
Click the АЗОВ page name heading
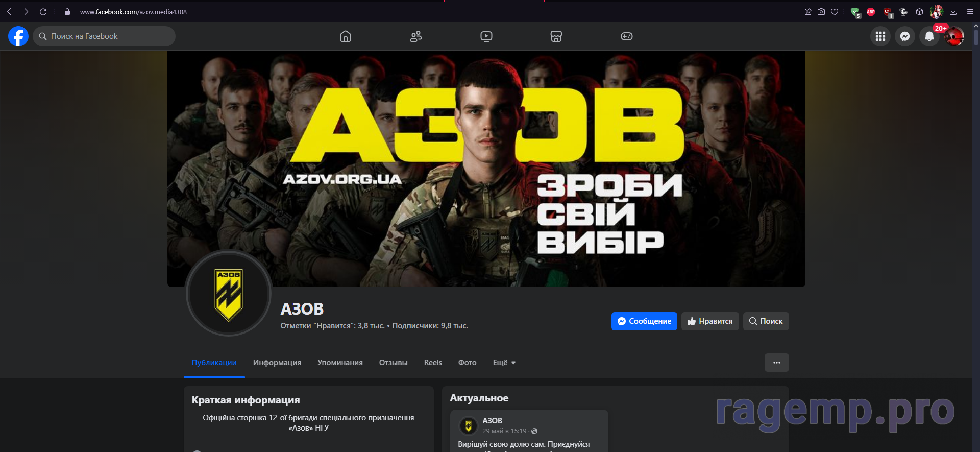(302, 309)
